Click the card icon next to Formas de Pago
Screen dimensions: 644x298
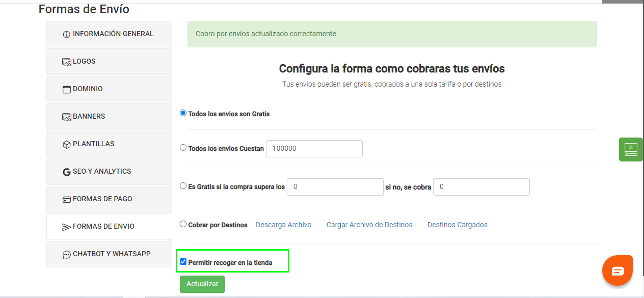coord(66,199)
